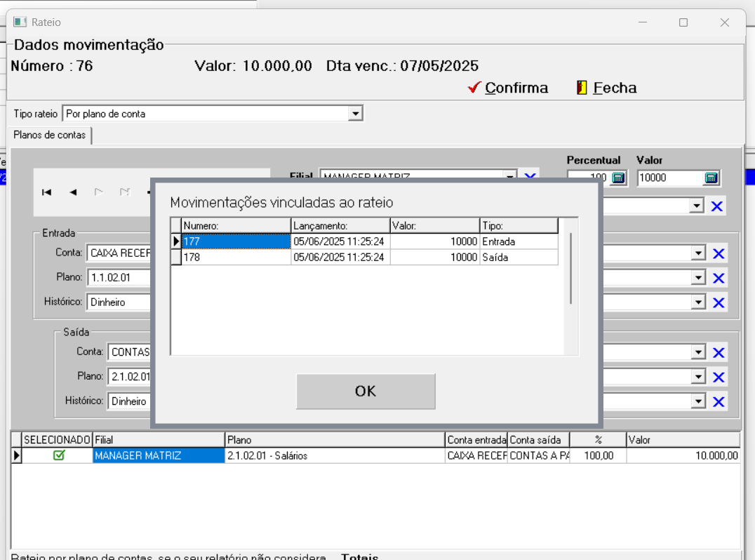Click the Valor input field showing 10000
This screenshot has width=755, height=560.
point(671,178)
